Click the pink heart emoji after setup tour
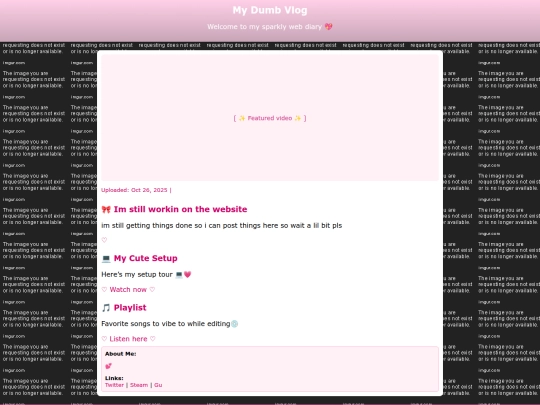This screenshot has width=540, height=405. (x=187, y=274)
